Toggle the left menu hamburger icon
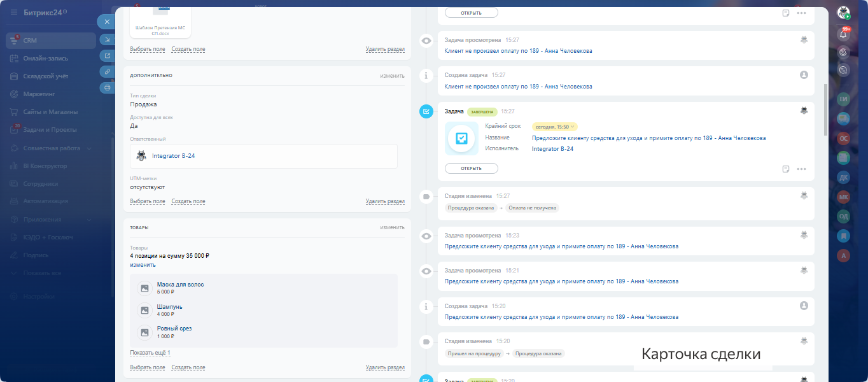 click(x=13, y=12)
